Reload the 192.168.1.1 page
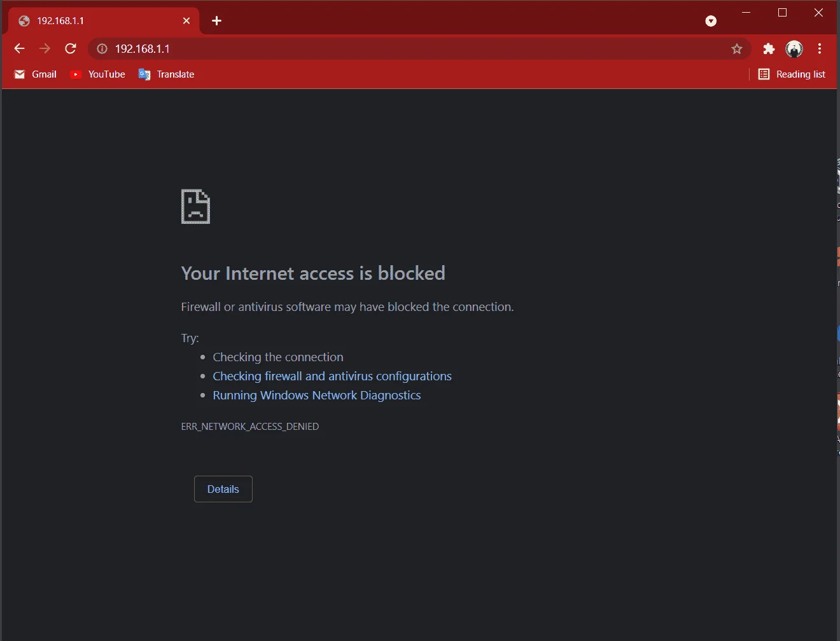 (71, 49)
